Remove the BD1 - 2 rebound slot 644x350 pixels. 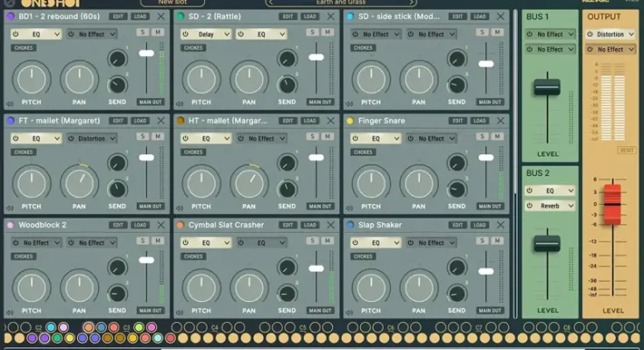160,17
